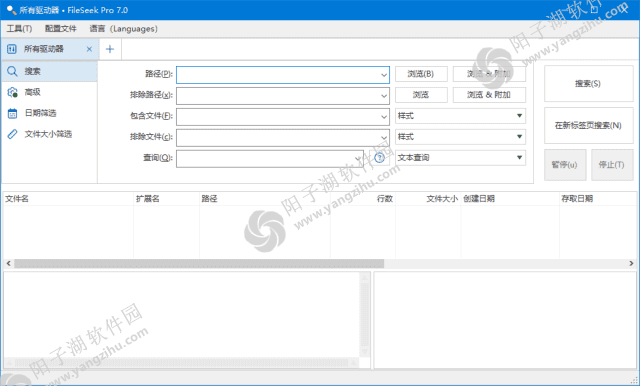
Task: Click the FileSeek magnifier icon in title bar
Action: tap(11, 10)
